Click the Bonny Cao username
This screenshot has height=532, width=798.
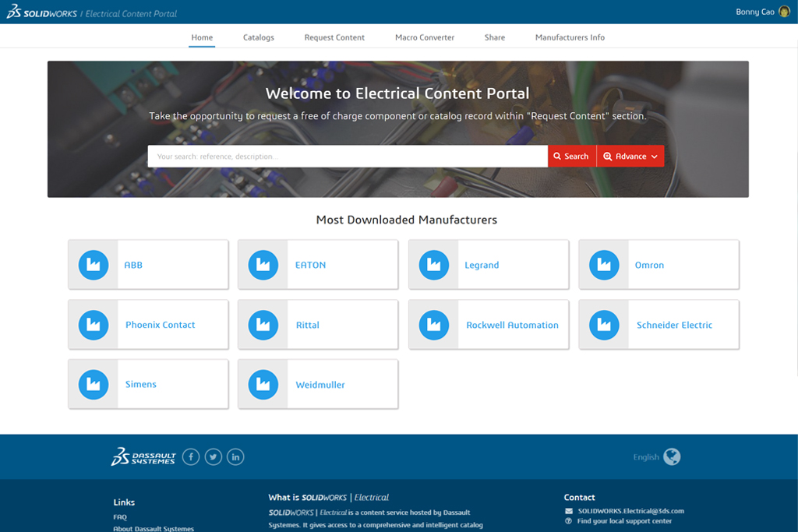[755, 12]
